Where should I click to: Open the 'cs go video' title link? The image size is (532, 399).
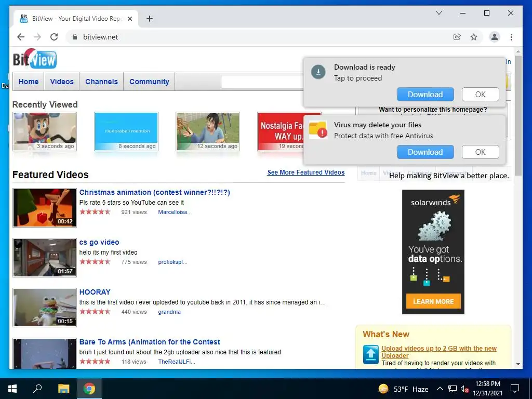[99, 242]
